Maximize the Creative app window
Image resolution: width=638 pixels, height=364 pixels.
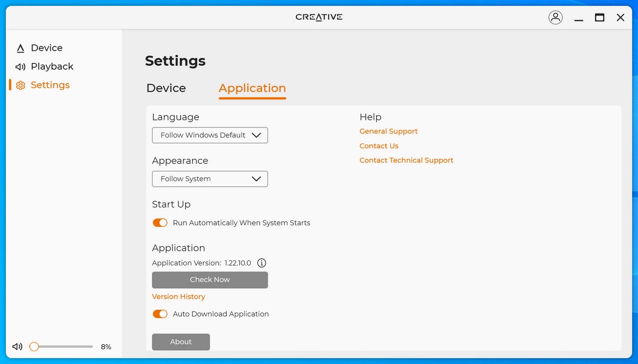pyautogui.click(x=600, y=17)
